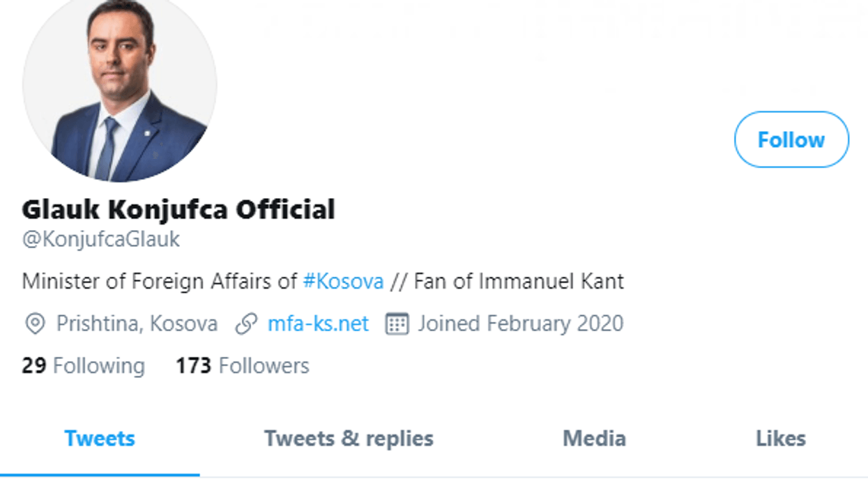
Task: Click the @KonjufcaGlauk handle text
Action: point(101,240)
